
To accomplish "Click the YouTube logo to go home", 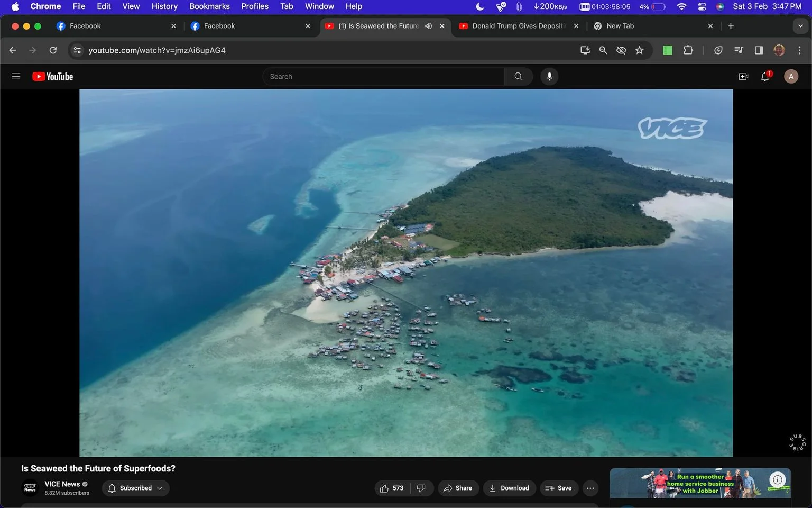I will point(52,76).
